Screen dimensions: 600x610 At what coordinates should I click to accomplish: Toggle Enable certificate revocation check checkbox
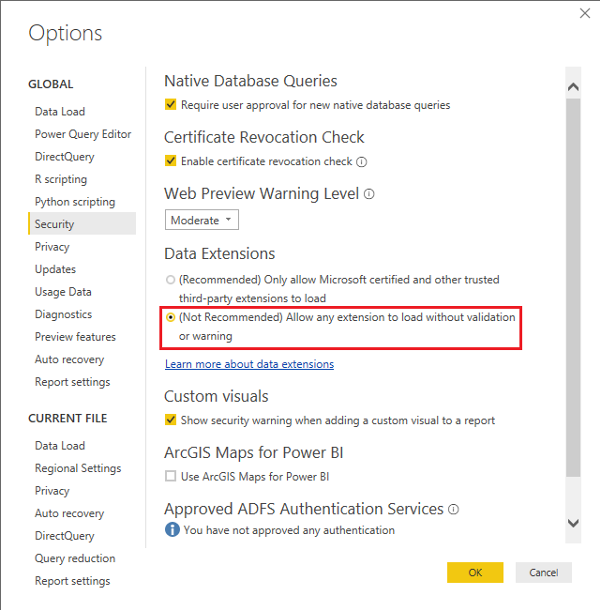click(170, 161)
